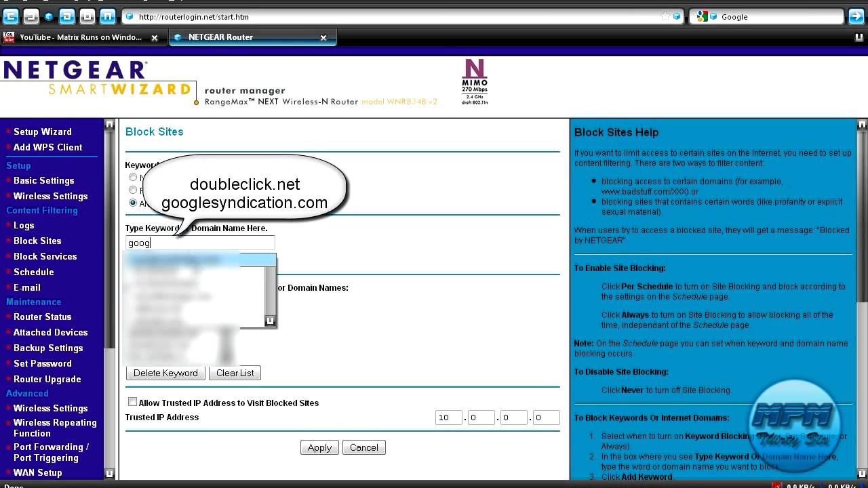Click the scroll-up arrow of the Block Sites Help panel
The height and width of the screenshot is (488, 868).
[x=863, y=125]
